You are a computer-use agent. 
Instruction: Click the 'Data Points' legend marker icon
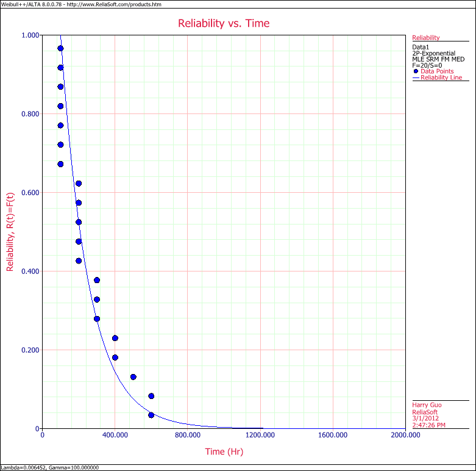pos(416,71)
